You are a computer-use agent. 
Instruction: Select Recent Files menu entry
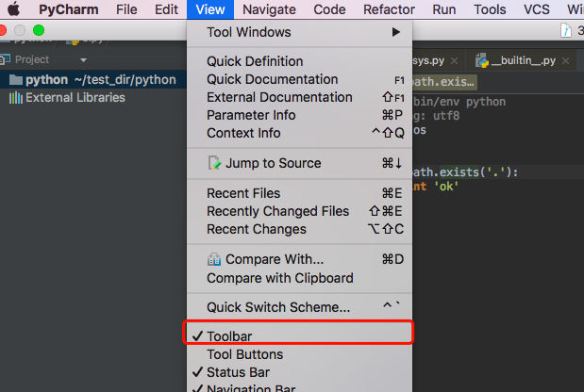pyautogui.click(x=243, y=193)
